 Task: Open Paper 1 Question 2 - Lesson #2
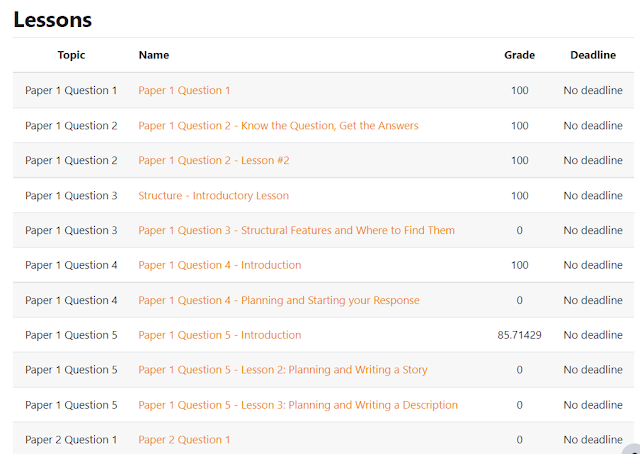[x=213, y=160]
